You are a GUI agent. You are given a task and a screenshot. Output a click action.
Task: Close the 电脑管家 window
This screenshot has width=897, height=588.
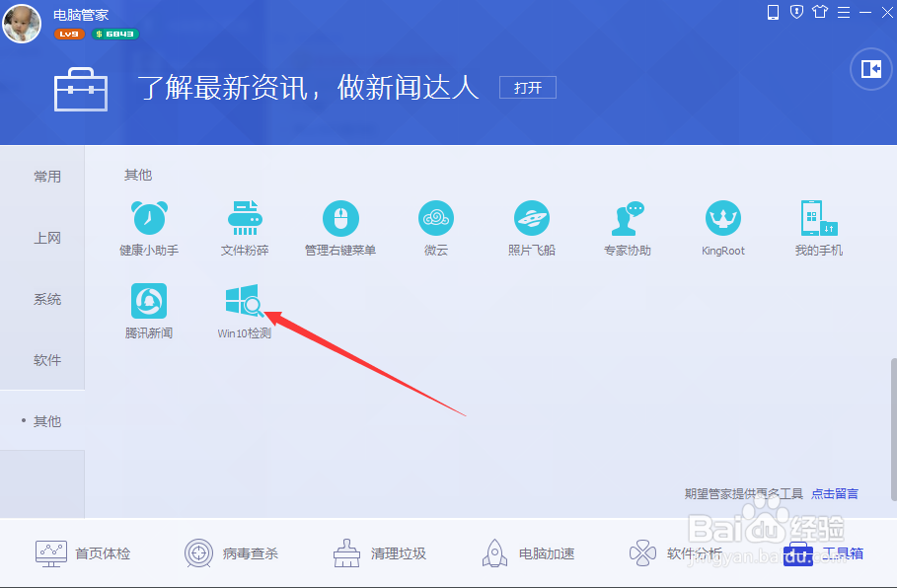click(887, 12)
